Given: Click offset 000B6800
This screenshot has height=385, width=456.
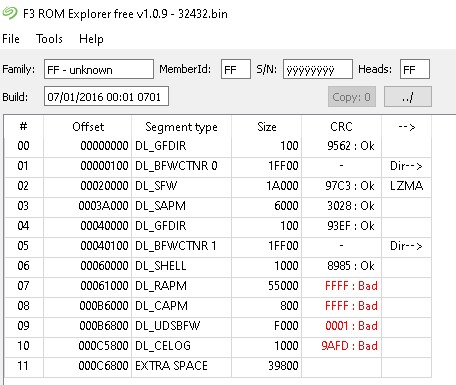Looking at the screenshot, I should tap(104, 326).
